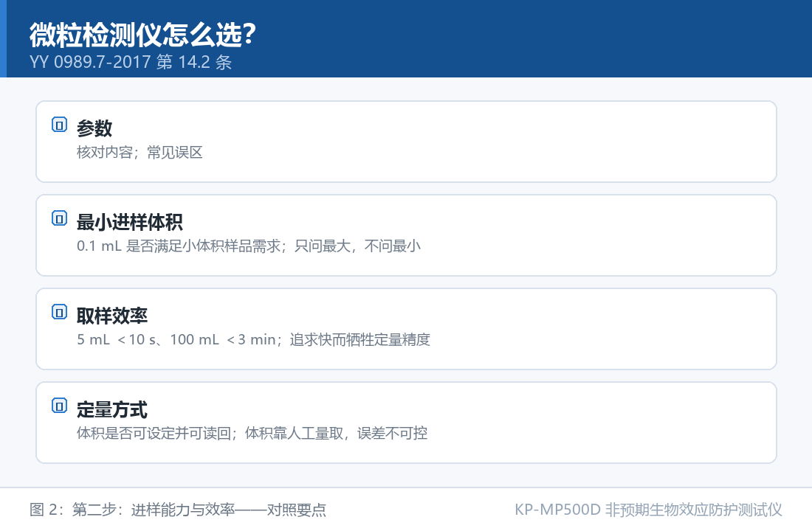Click the text 核对内容；常见误区
The height and width of the screenshot is (531, 812).
point(140,152)
